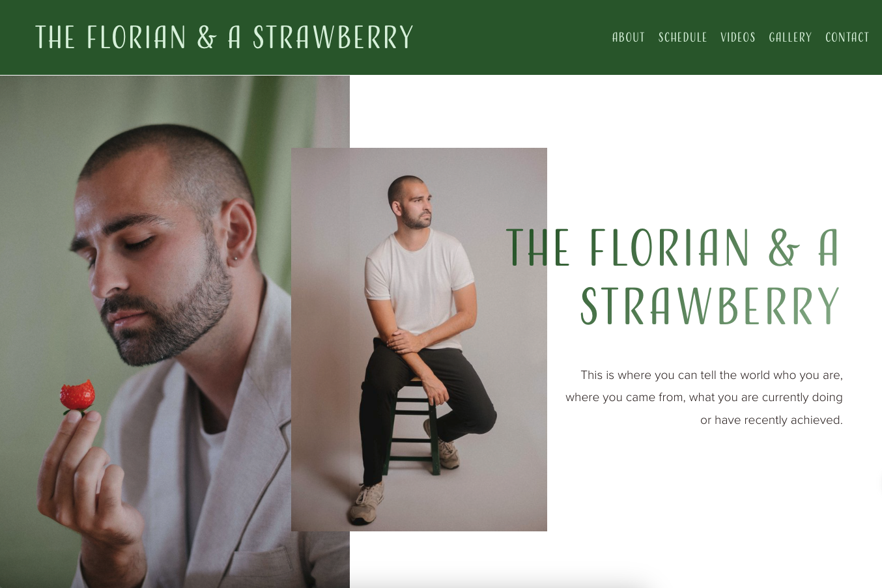
Task: Click the header site title logo
Action: [224, 38]
